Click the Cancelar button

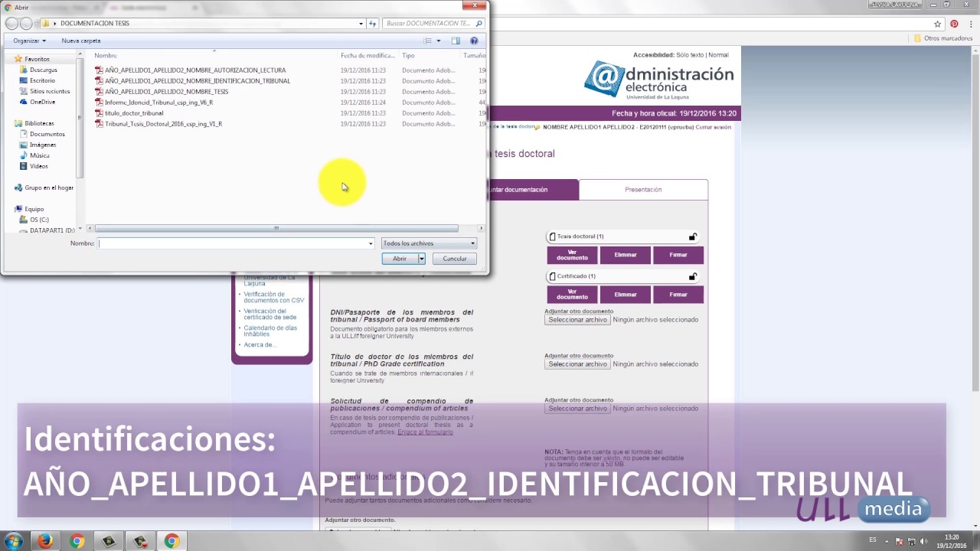point(455,259)
